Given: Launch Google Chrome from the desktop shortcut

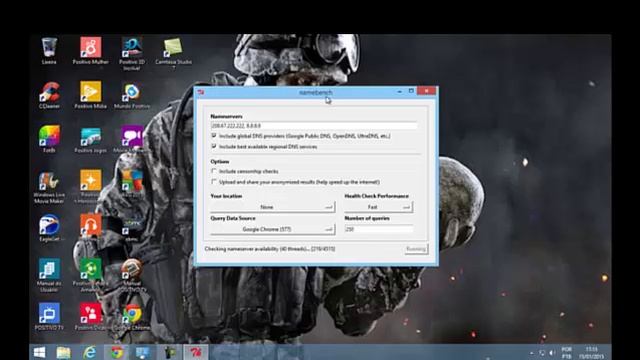Looking at the screenshot, I should pos(132,316).
